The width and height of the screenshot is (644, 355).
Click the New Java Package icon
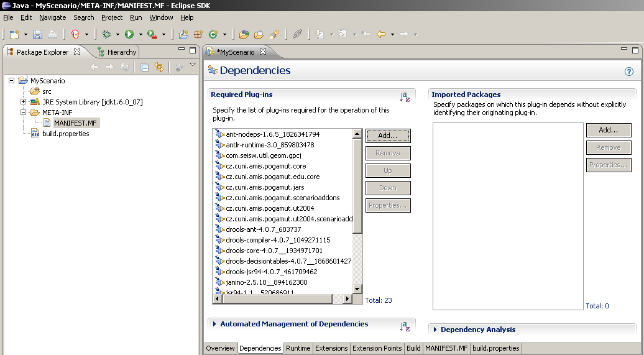pos(198,35)
